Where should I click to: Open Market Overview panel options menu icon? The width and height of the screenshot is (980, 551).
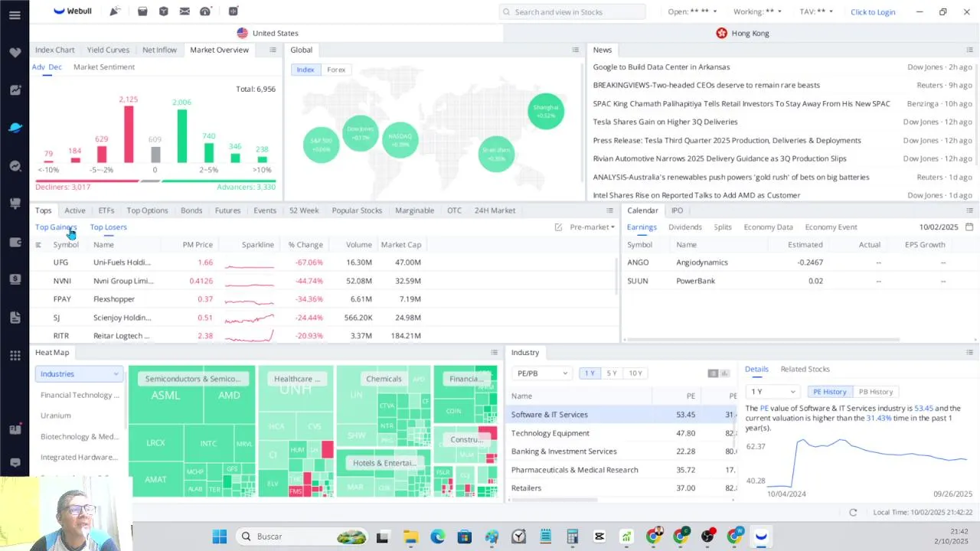click(x=273, y=50)
